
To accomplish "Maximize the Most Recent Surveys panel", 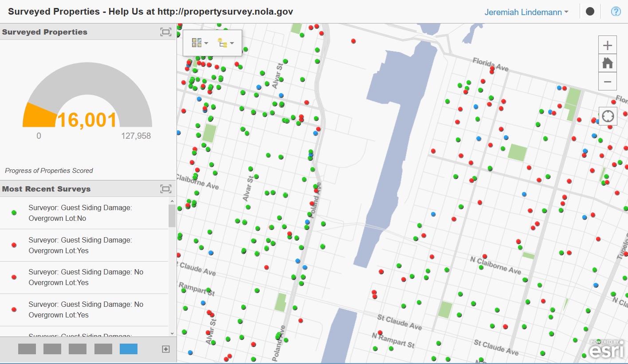I will (x=166, y=189).
